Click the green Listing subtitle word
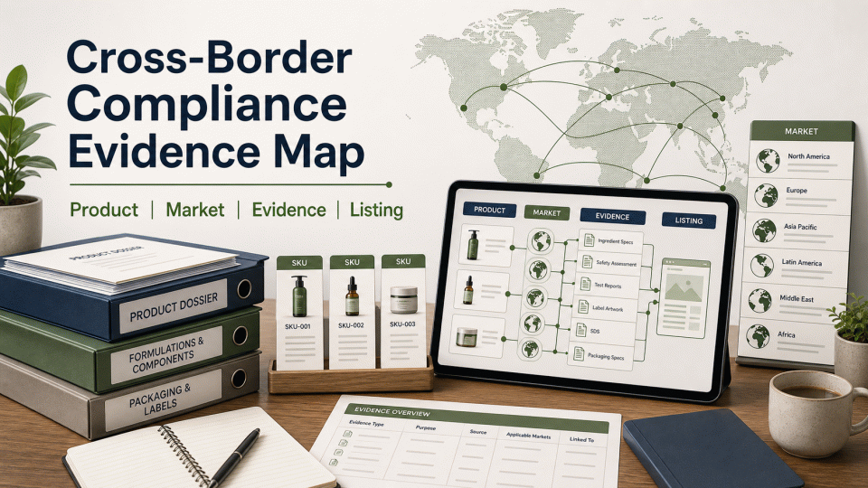Viewport: 868px width, 488px height. [376, 211]
